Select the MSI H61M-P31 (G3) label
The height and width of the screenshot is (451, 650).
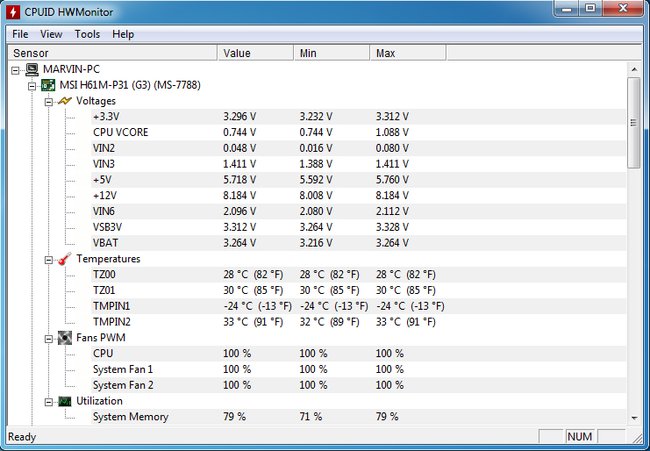[x=130, y=85]
